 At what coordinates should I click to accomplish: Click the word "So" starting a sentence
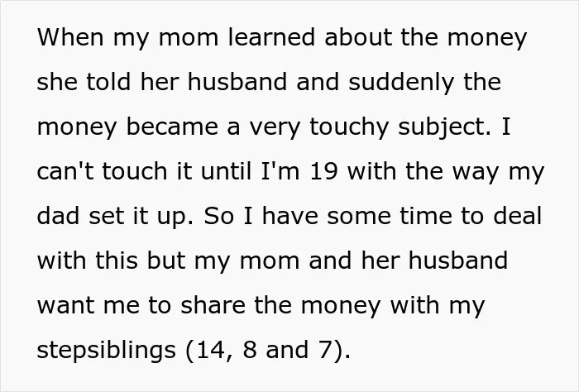point(218,216)
